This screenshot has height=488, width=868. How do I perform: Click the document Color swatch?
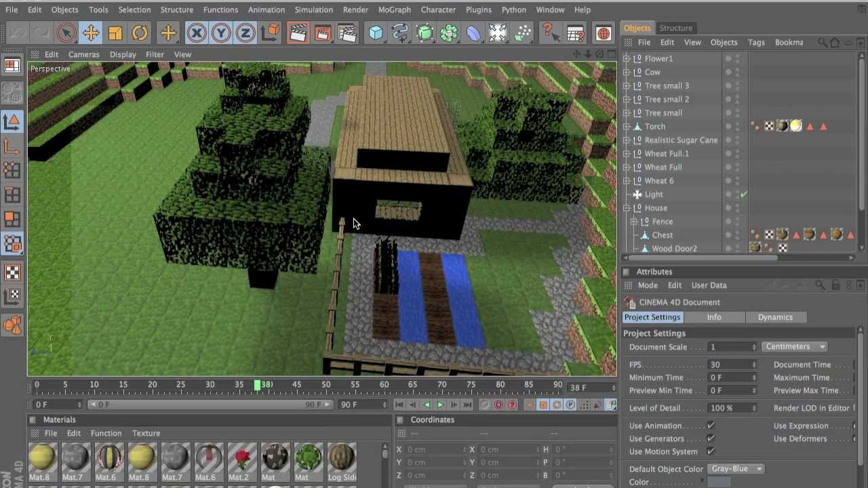click(x=719, y=482)
